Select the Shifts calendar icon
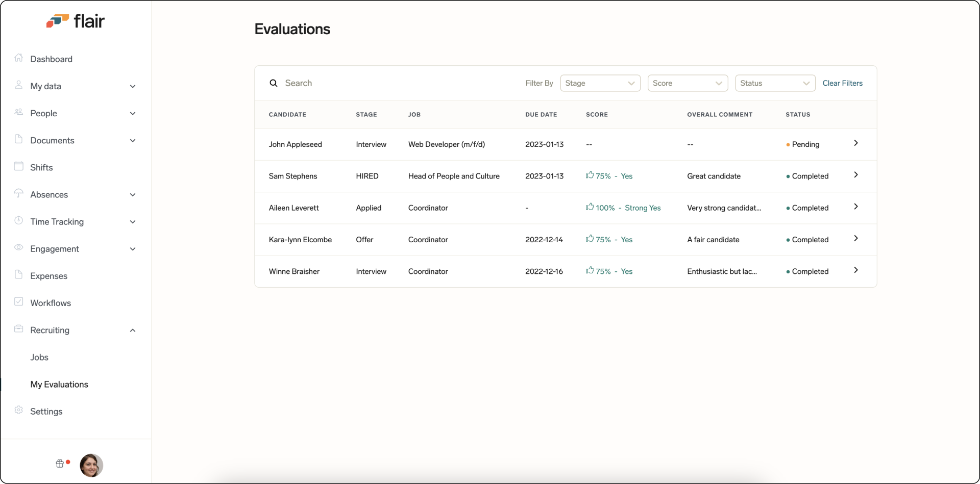Viewport: 980px width, 484px height. pos(19,167)
